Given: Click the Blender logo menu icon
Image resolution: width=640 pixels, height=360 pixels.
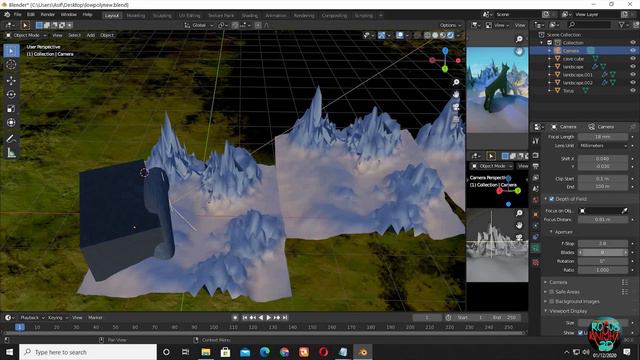Looking at the screenshot, I should point(7,15).
